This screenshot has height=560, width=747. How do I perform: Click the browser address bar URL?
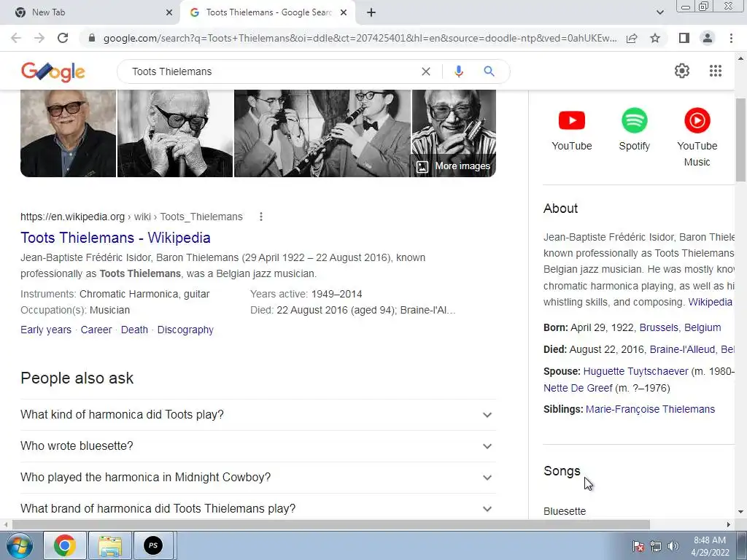click(x=360, y=38)
